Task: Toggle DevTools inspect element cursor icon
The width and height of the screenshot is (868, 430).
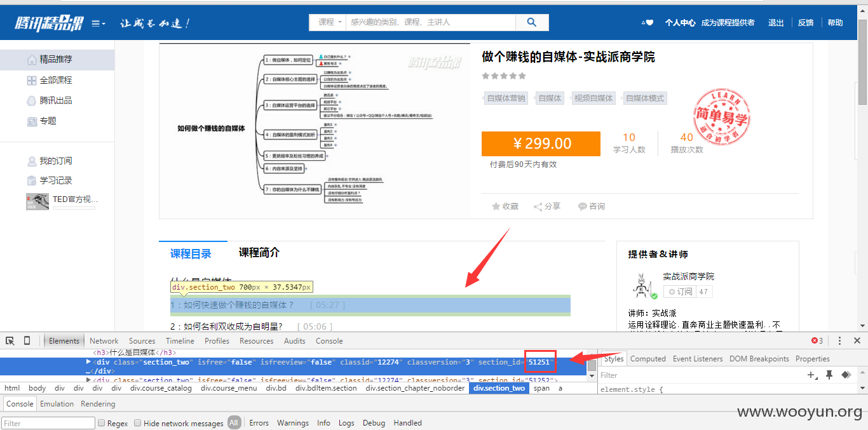Action: click(x=10, y=340)
